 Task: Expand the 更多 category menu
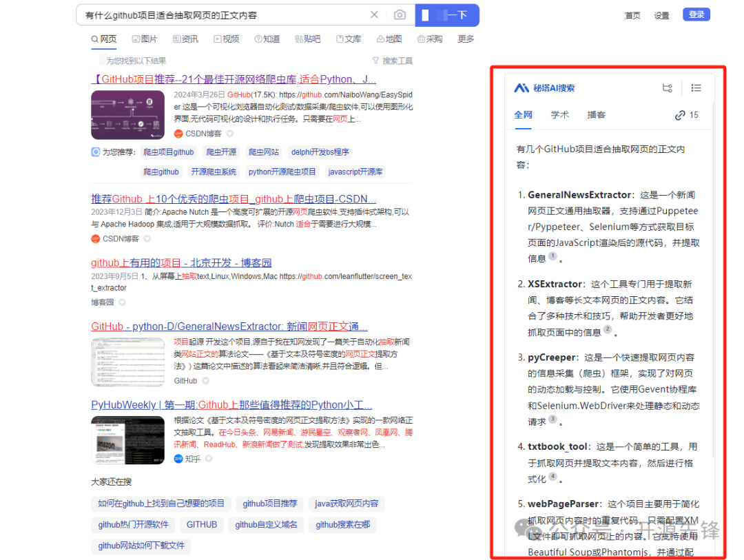pyautogui.click(x=466, y=39)
